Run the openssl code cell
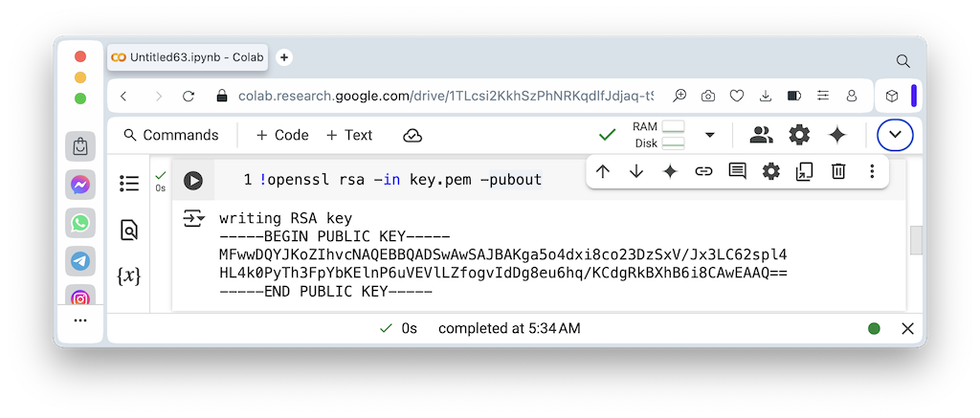The width and height of the screenshot is (980, 418). tap(193, 180)
